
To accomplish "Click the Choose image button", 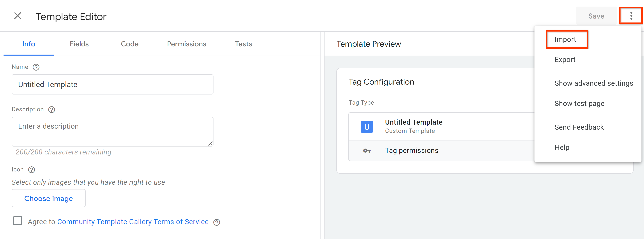I will [x=48, y=198].
